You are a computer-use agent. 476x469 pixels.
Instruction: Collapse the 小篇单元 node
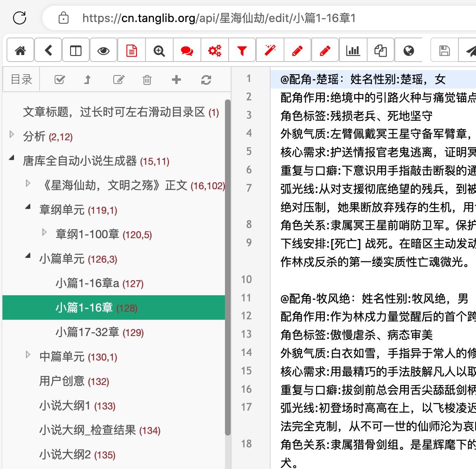coord(28,256)
